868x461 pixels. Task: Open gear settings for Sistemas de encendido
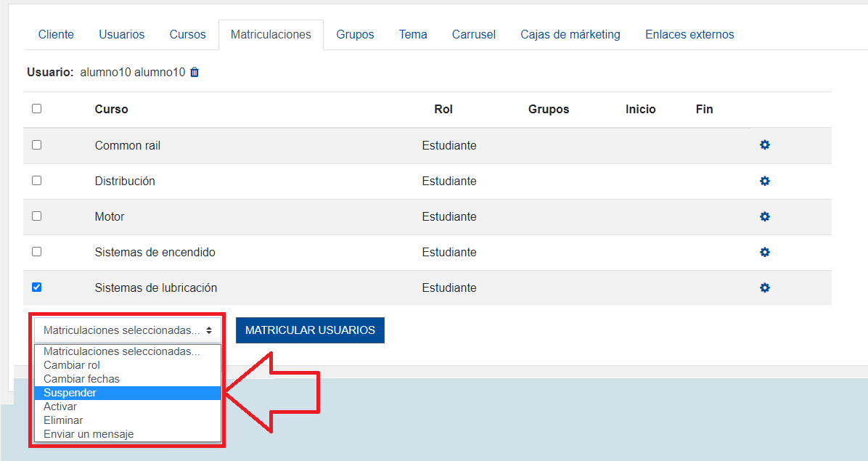764,252
